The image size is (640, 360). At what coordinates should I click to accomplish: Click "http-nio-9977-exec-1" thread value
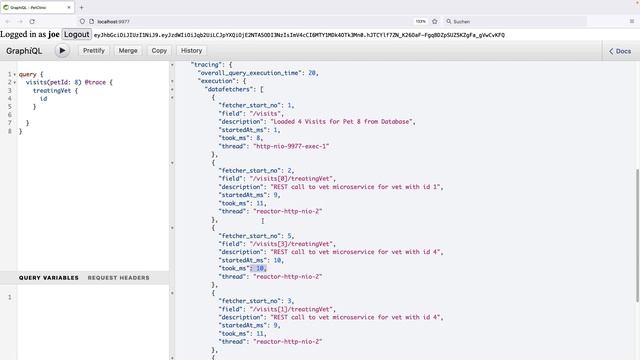coord(291,146)
